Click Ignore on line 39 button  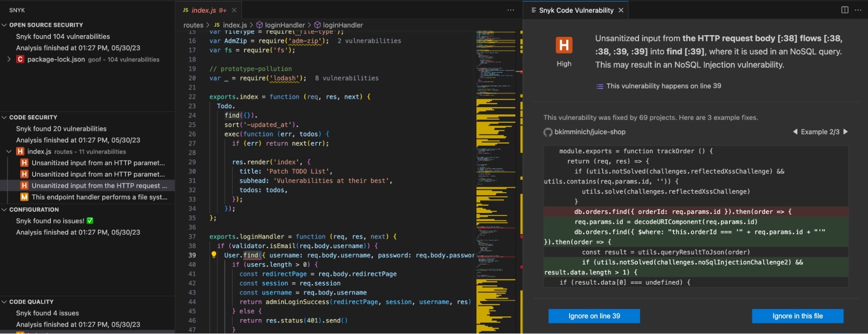point(594,316)
